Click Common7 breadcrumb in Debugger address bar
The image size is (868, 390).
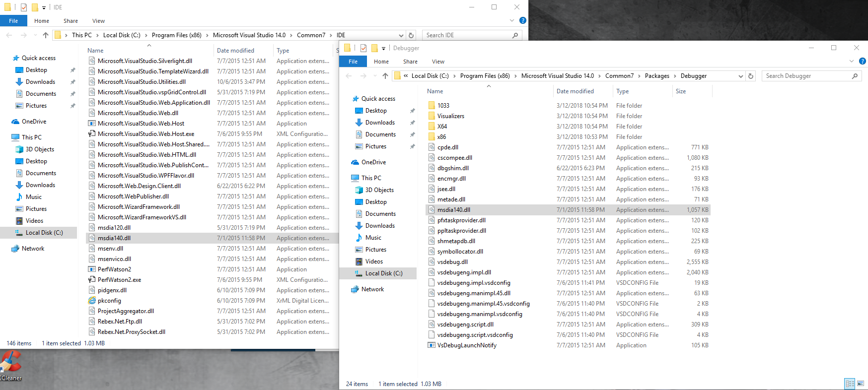point(619,76)
